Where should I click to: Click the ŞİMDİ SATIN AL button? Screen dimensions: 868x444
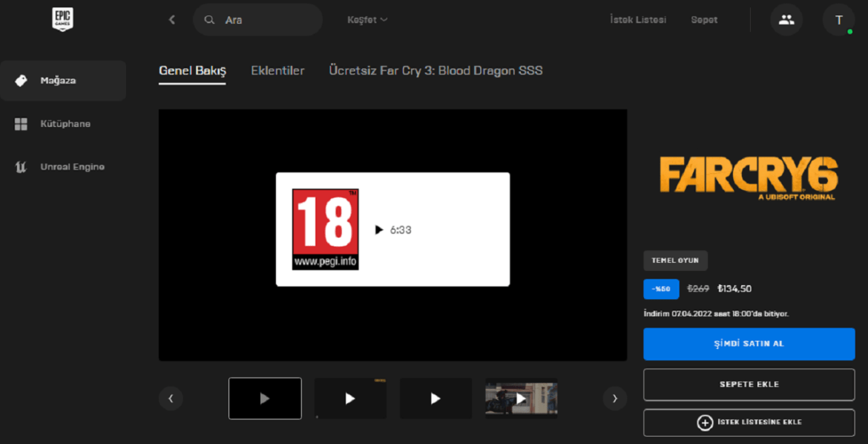tap(749, 344)
